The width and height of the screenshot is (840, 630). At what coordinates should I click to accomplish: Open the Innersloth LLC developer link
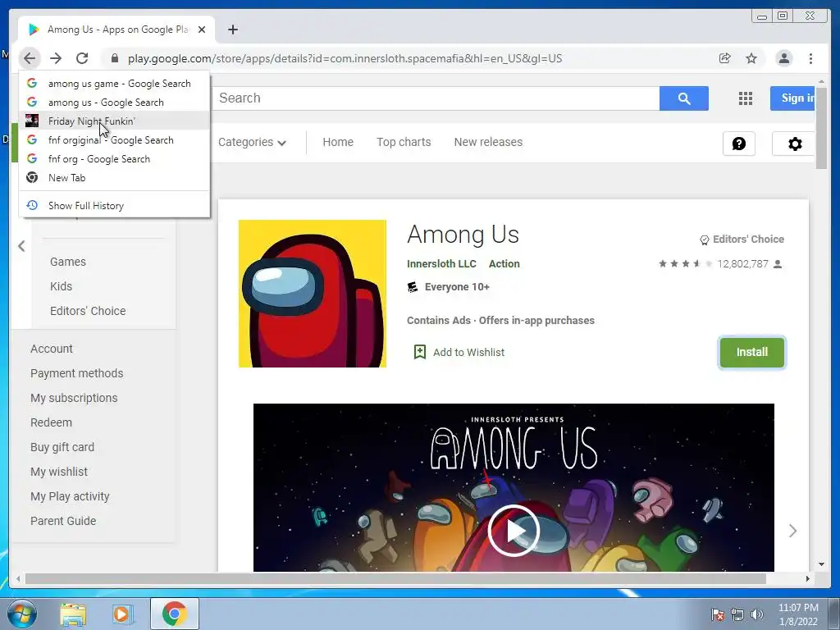pos(441,263)
